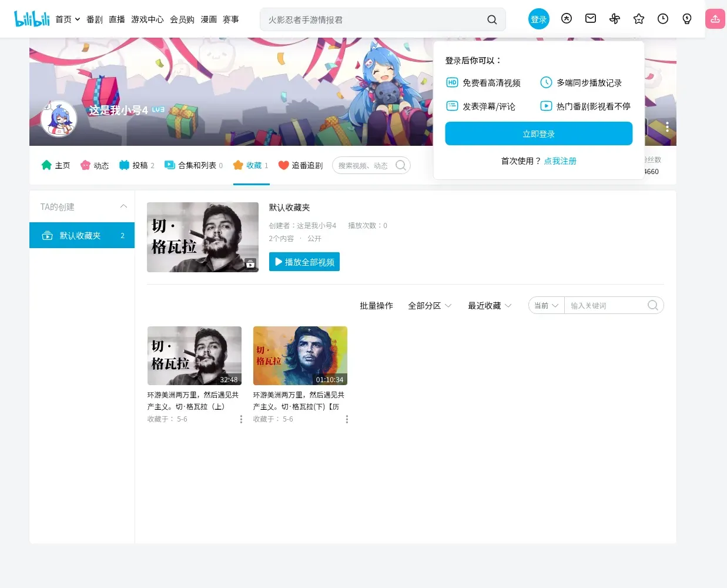
Task: Open the 32:48 video thumbnail
Action: (x=195, y=356)
